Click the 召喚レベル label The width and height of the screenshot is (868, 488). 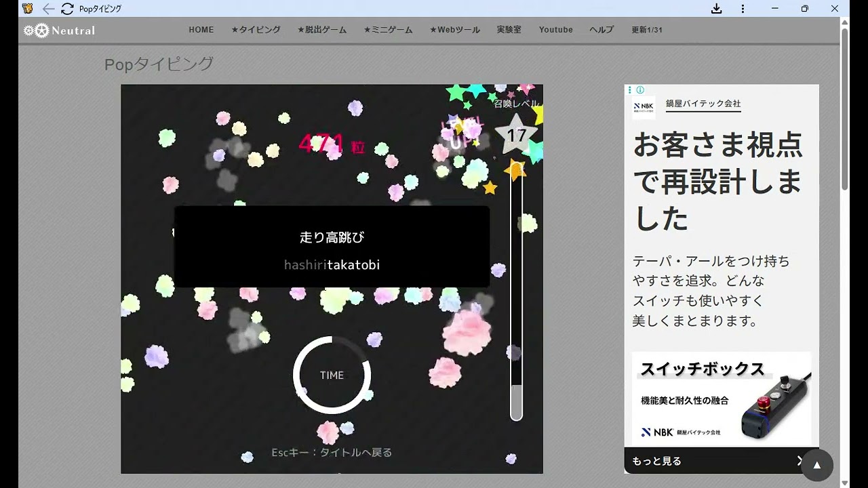point(516,104)
